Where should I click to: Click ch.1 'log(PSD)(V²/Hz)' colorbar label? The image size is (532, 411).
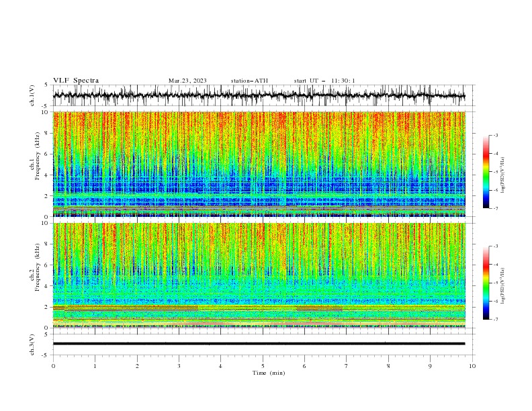[x=503, y=175]
